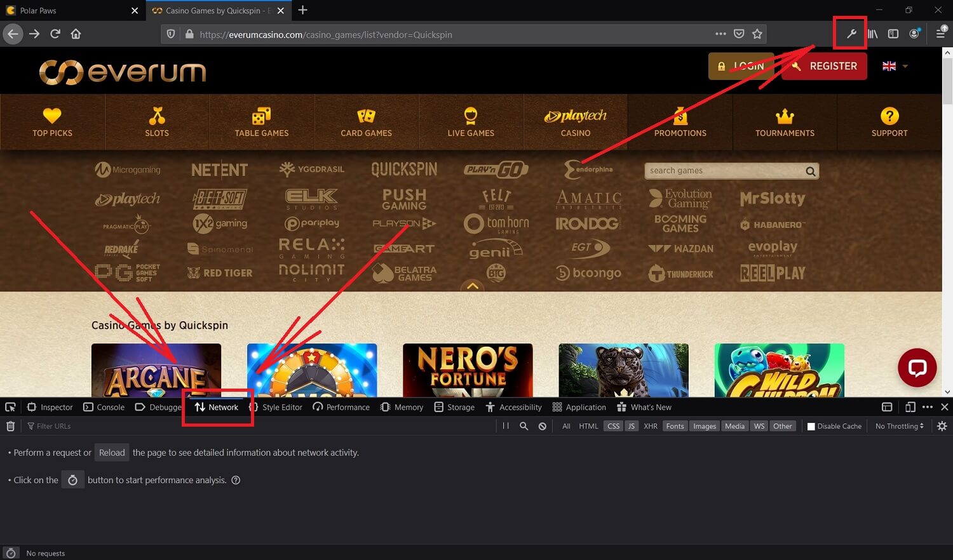
Task: Open the Firefox account menu
Action: pyautogui.click(x=914, y=34)
